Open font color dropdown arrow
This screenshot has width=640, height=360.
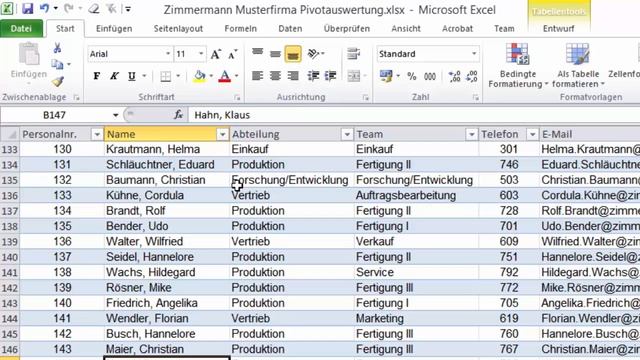point(236,76)
